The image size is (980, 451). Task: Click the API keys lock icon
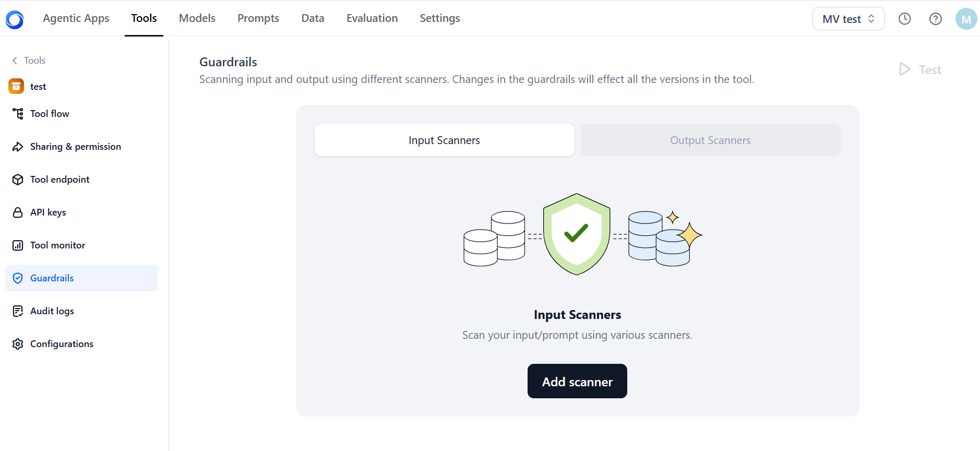(18, 212)
